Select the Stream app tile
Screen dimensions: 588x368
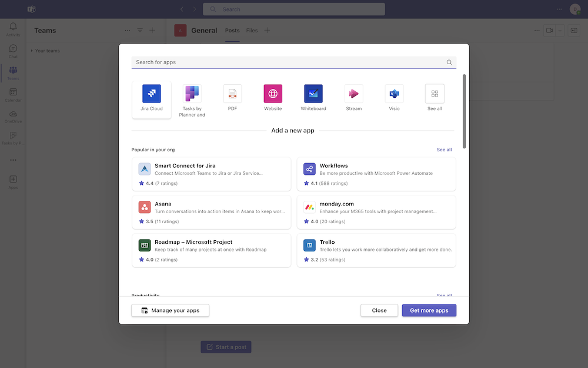tap(353, 98)
